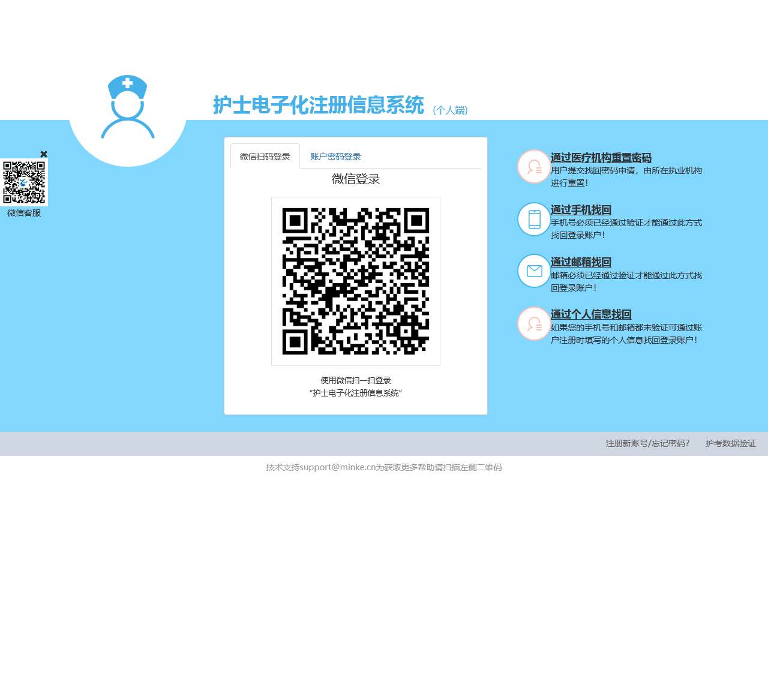
Task: Click 护考数据验证 link
Action: pyautogui.click(x=731, y=443)
